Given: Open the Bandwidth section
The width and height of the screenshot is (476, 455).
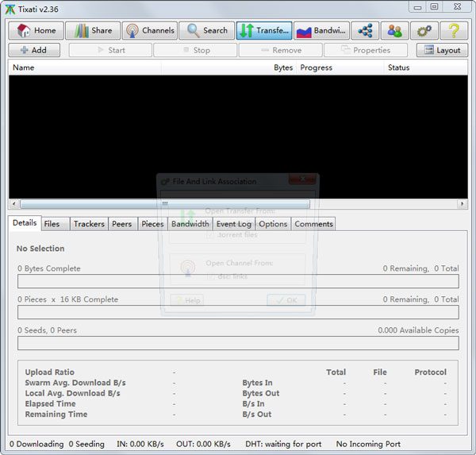Looking at the screenshot, I should pyautogui.click(x=321, y=31).
